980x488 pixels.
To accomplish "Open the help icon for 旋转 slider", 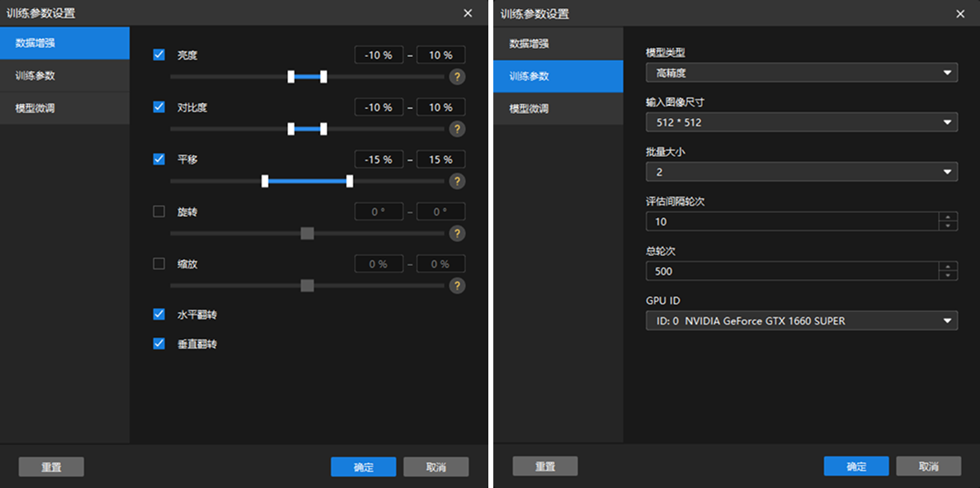I will tap(458, 234).
